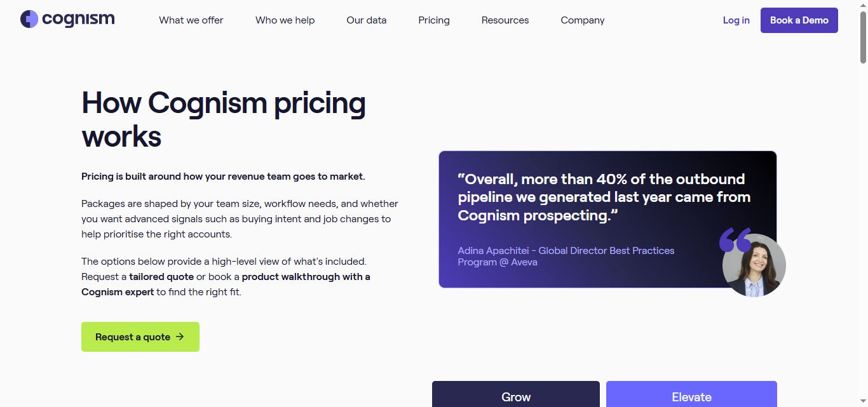The height and width of the screenshot is (407, 868).
Task: Open the "Company" dropdown
Action: 582,20
